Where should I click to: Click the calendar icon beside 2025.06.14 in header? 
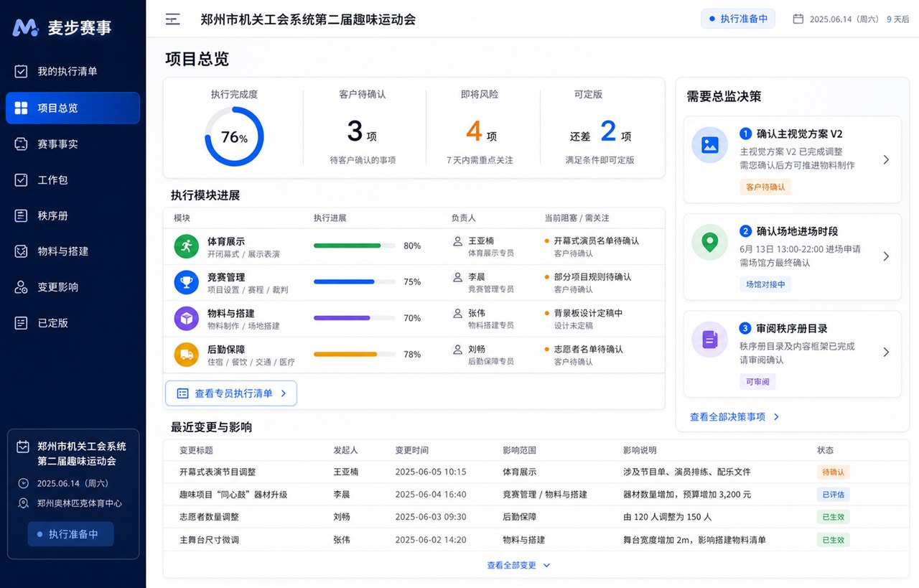click(798, 19)
